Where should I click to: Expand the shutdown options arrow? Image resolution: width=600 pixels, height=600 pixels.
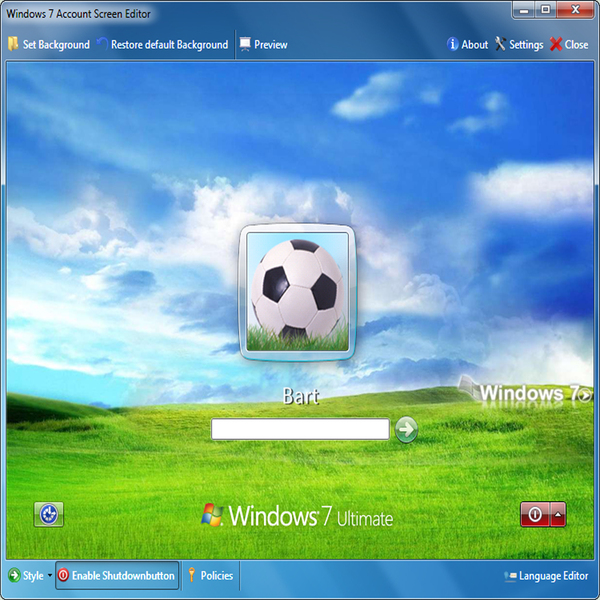click(558, 514)
